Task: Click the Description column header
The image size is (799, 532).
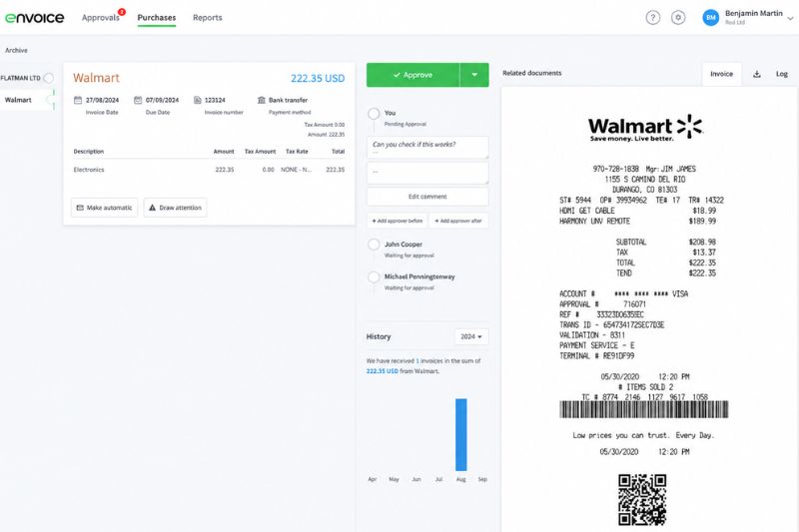Action: [x=89, y=152]
